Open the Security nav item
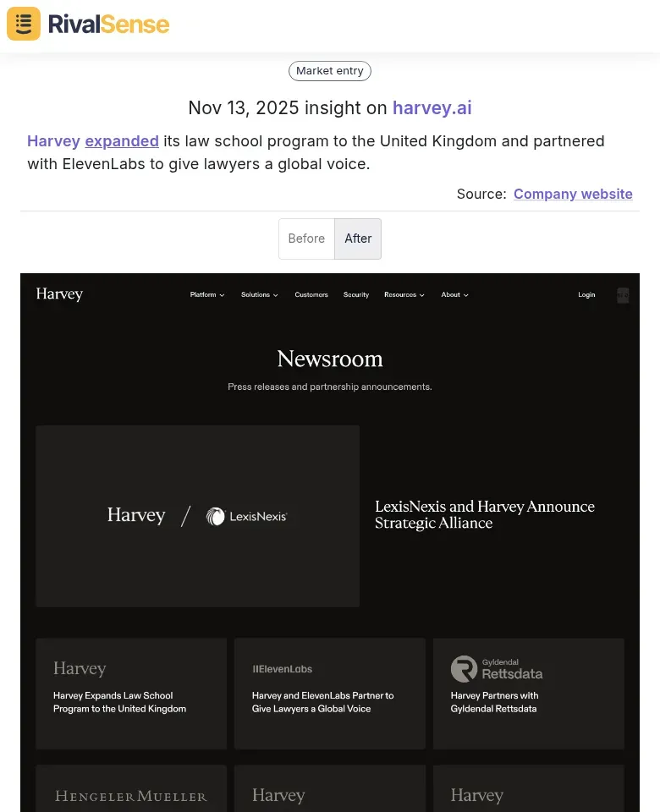This screenshot has width=660, height=812. 356,294
